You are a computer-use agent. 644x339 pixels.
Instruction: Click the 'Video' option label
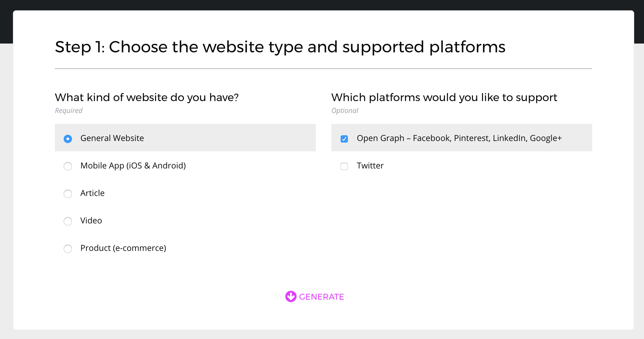(x=91, y=221)
